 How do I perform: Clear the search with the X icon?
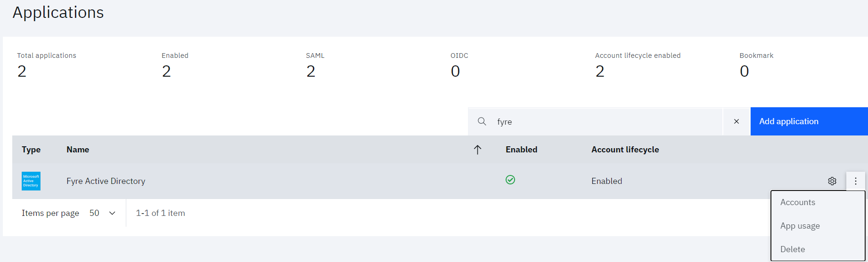tap(737, 121)
